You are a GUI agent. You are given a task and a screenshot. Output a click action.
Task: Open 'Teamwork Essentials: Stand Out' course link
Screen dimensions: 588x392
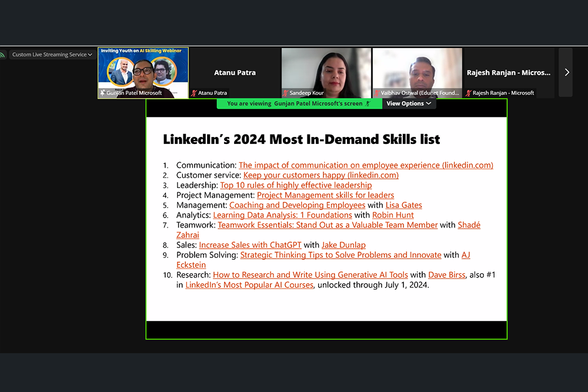point(328,225)
